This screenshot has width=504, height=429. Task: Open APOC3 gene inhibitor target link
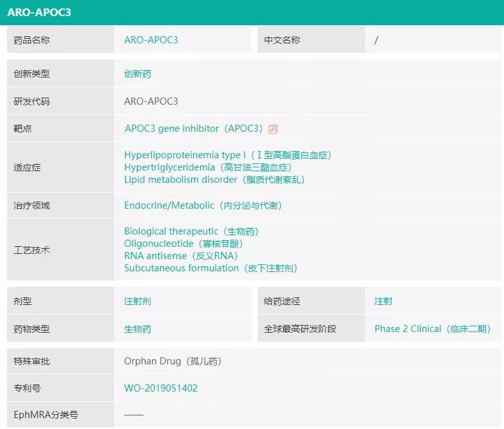click(194, 129)
